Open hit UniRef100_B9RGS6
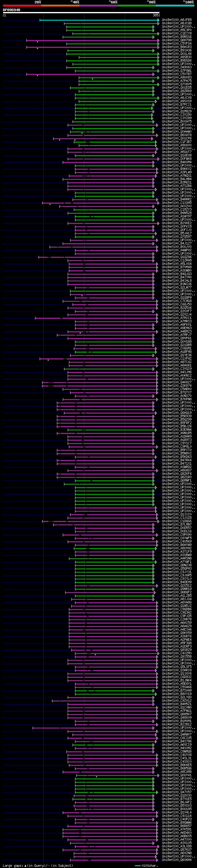197x868 pixels. (177, 37)
